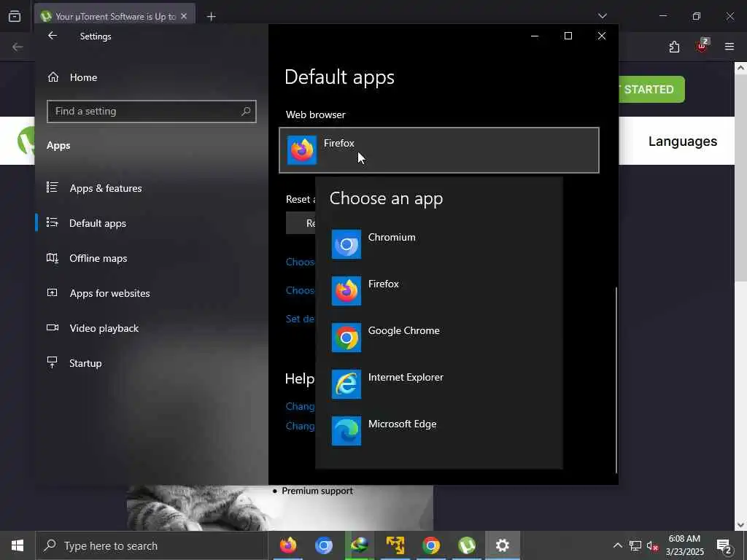Minimize the Settings window
Image resolution: width=747 pixels, height=560 pixels.
pyautogui.click(x=535, y=36)
